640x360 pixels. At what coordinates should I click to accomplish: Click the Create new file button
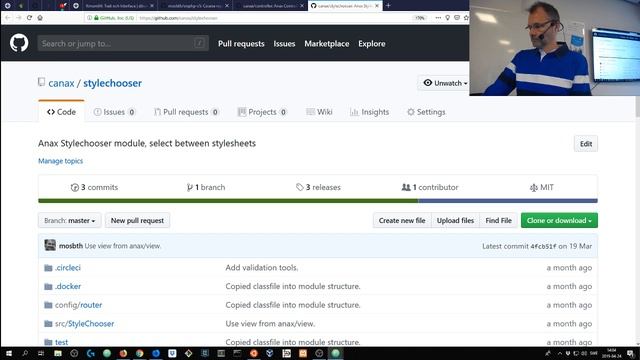402,220
